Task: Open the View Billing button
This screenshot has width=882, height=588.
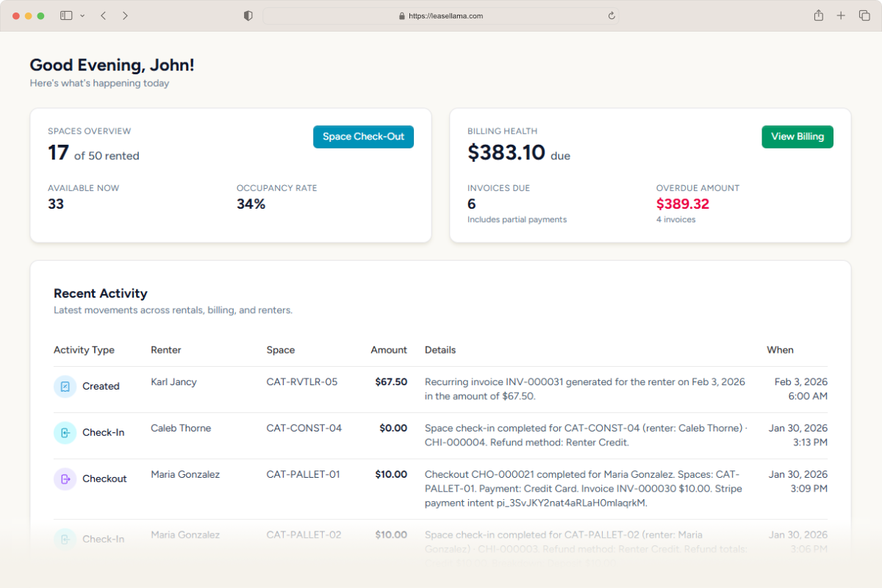Action: [x=797, y=137]
